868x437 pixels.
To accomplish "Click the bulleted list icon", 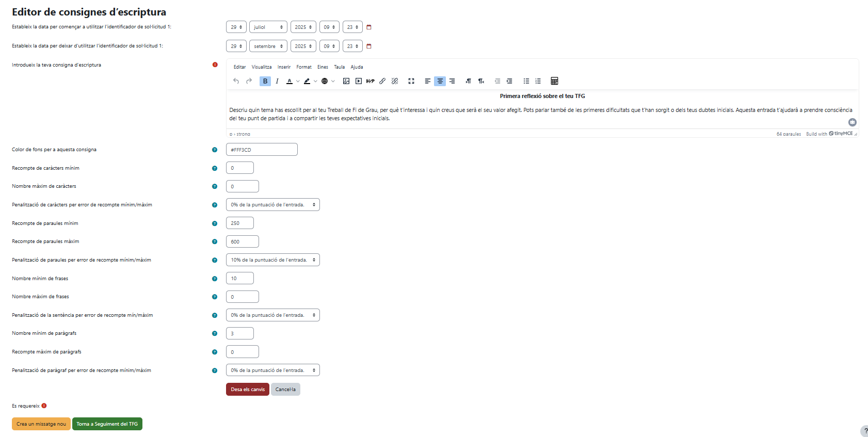I will pyautogui.click(x=526, y=81).
